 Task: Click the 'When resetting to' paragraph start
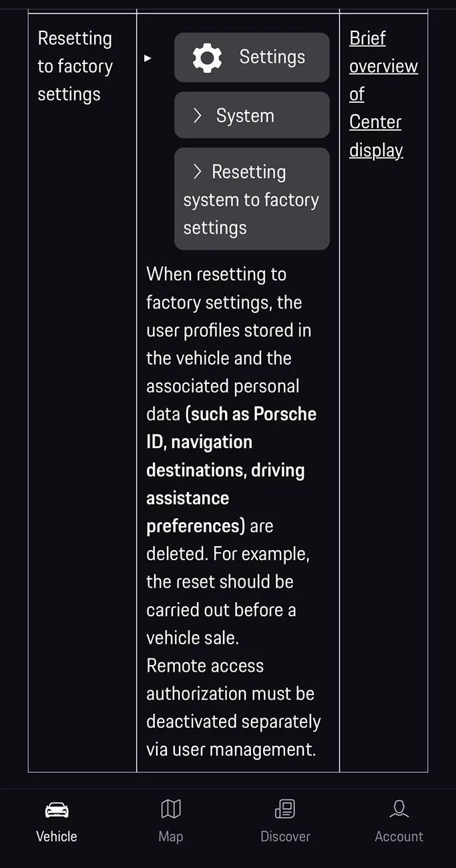[216, 274]
